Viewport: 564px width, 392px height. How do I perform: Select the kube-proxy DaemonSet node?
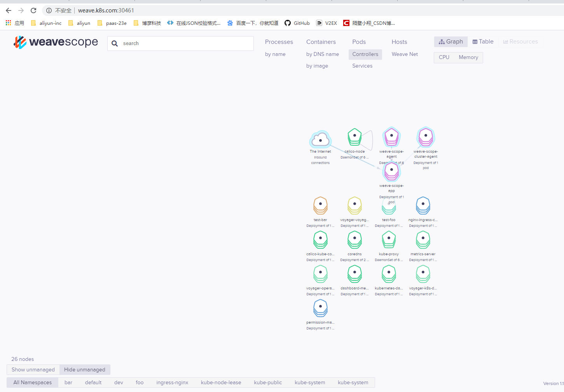(389, 239)
